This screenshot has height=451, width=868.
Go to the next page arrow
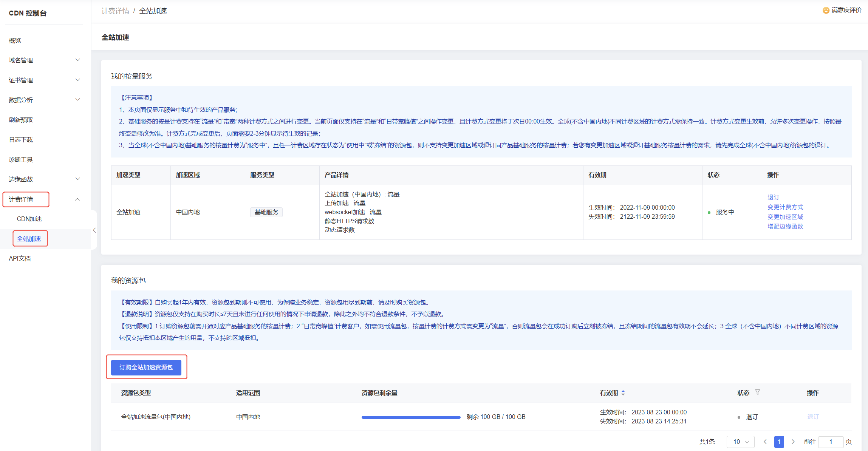[x=793, y=442]
